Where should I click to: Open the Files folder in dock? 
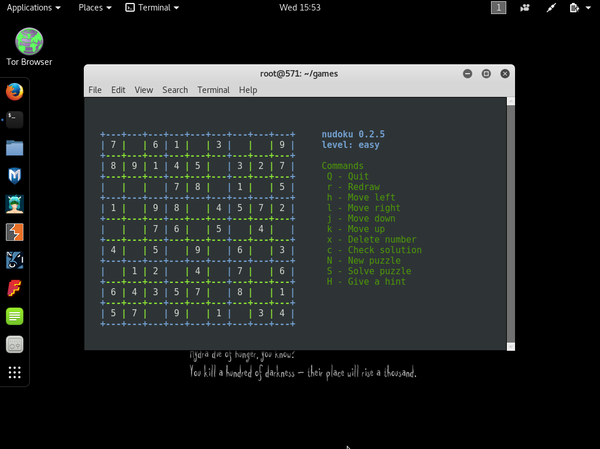coord(14,148)
